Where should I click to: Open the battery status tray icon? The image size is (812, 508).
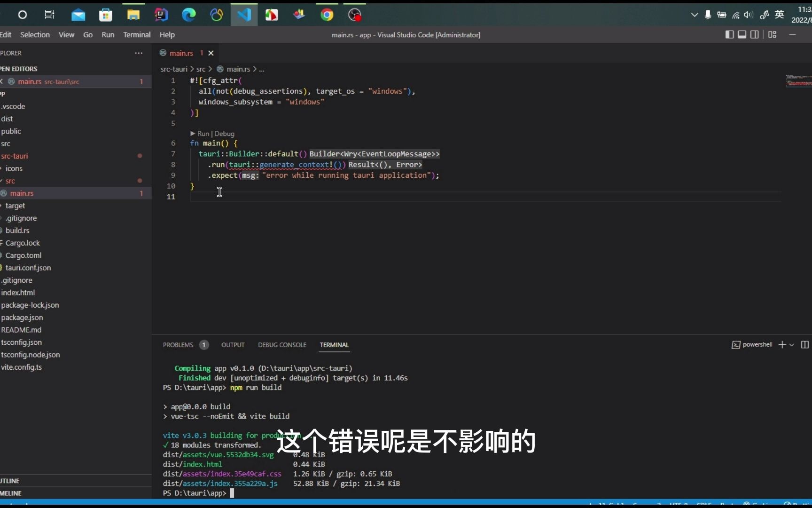pyautogui.click(x=722, y=15)
